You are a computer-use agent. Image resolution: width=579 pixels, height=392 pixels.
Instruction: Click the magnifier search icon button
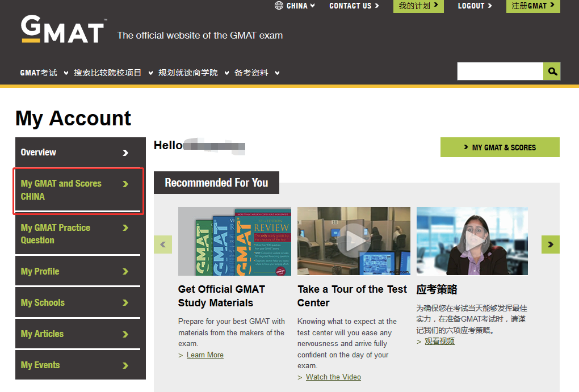coord(552,71)
